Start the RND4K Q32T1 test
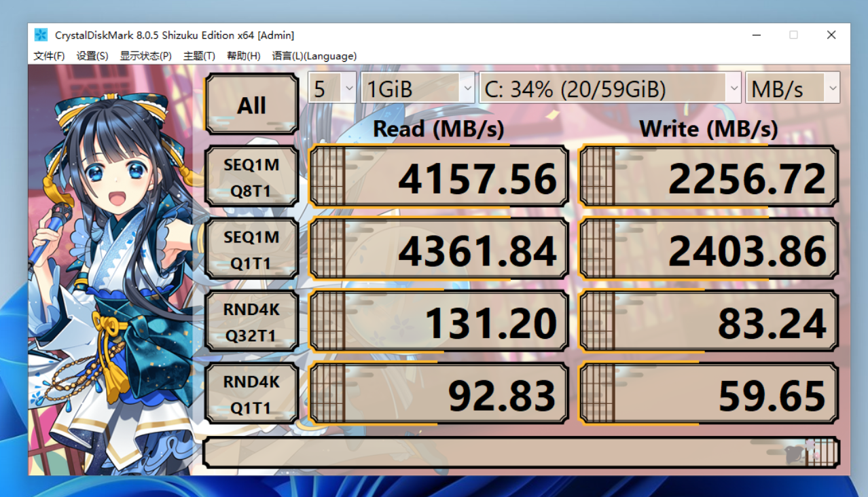Screen dimensions: 868x497 tap(252, 323)
